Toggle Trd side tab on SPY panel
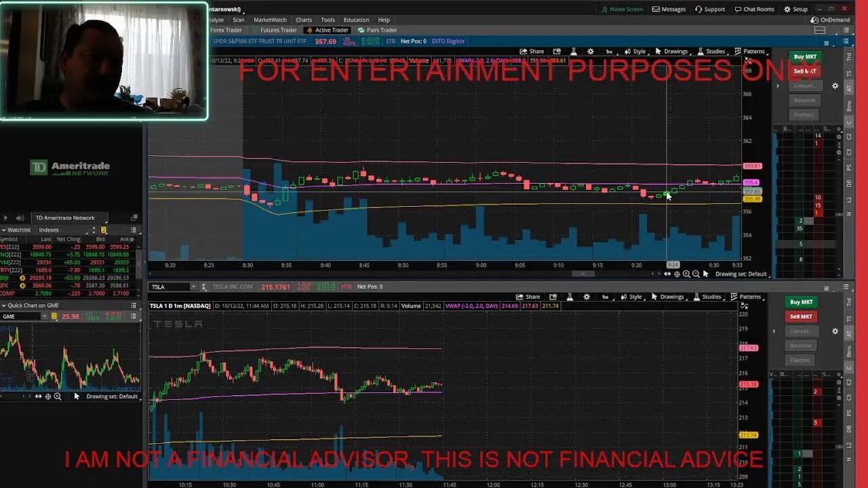Viewport: 868px width, 488px height. pyautogui.click(x=848, y=56)
